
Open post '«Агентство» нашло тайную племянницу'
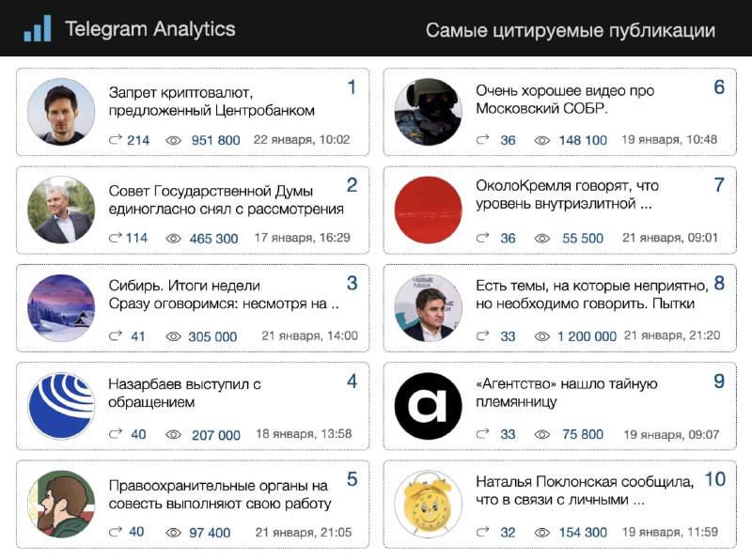pos(567,393)
